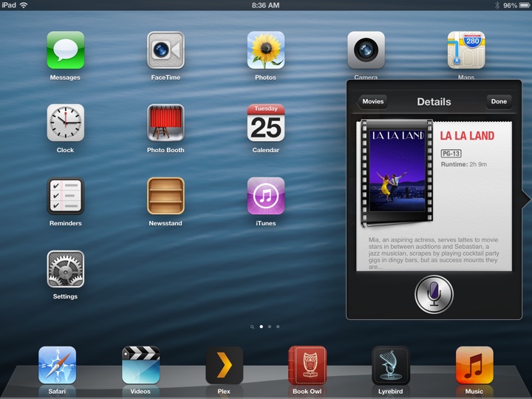Launch FaceTime
The height and width of the screenshot is (399, 532).
(x=166, y=50)
